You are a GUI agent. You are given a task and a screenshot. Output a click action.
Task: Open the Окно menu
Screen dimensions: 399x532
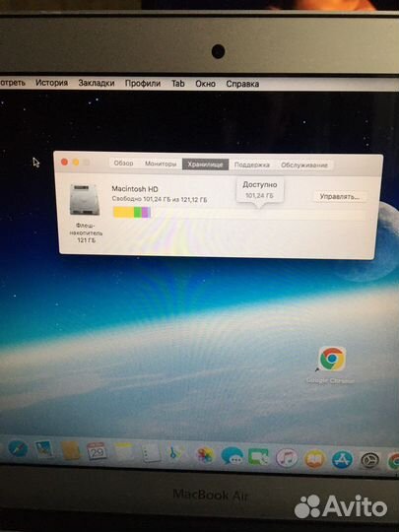pos(205,84)
